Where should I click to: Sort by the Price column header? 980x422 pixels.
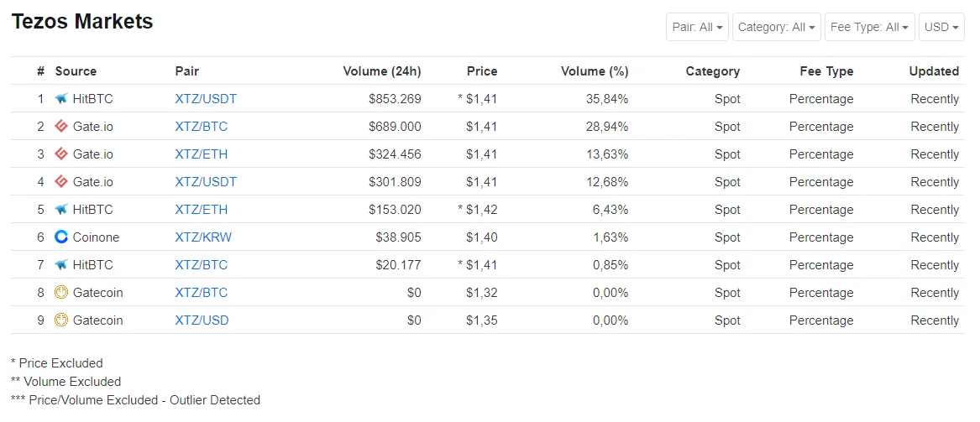482,71
